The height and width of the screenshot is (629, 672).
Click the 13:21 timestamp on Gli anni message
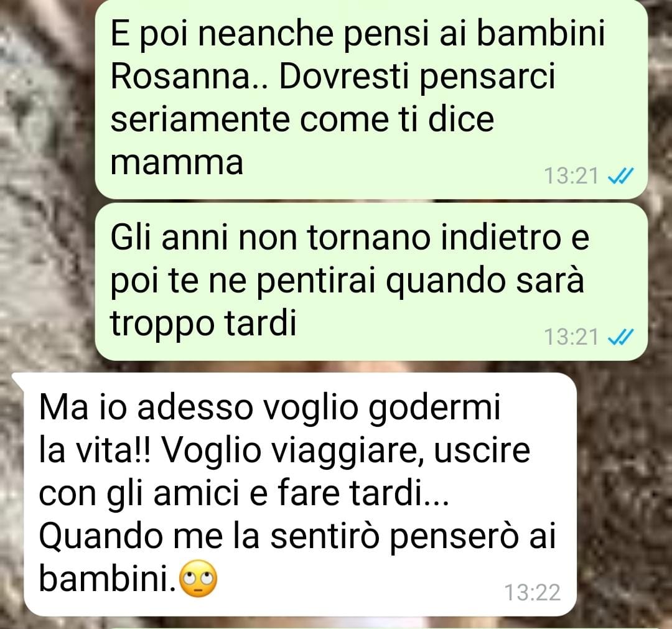click(x=571, y=337)
